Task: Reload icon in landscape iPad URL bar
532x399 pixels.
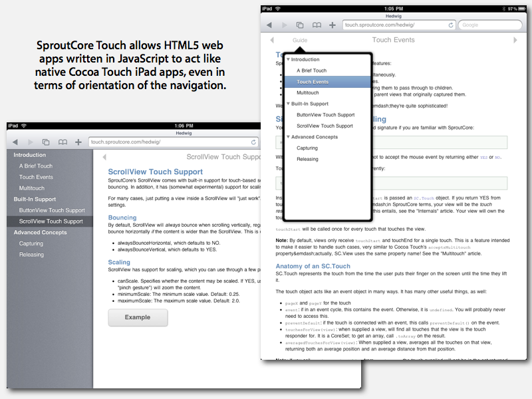Action: pos(253,142)
